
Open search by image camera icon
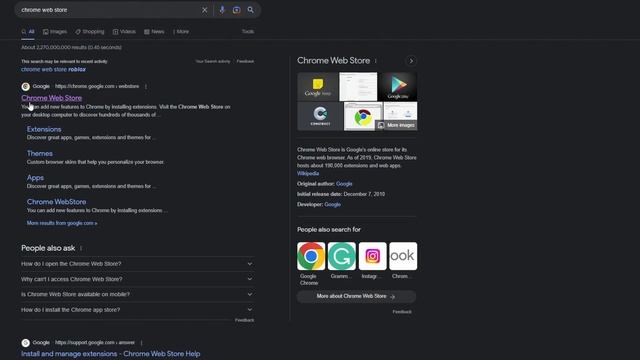pyautogui.click(x=236, y=10)
